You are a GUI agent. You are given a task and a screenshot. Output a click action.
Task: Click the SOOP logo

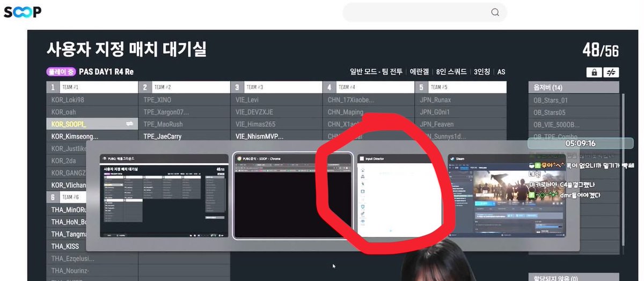point(22,12)
